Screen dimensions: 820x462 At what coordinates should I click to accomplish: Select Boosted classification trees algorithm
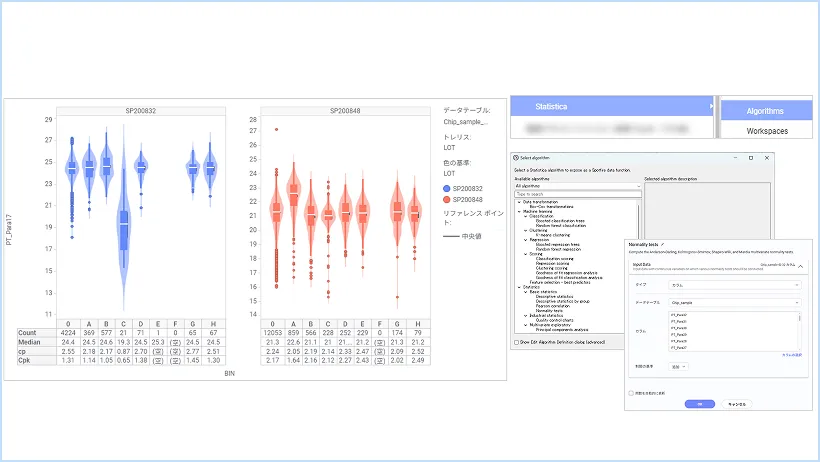pyautogui.click(x=560, y=221)
